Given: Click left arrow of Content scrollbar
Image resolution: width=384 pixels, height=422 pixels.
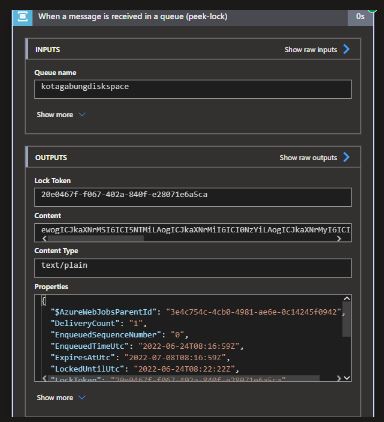Looking at the screenshot, I should pyautogui.click(x=44, y=238).
